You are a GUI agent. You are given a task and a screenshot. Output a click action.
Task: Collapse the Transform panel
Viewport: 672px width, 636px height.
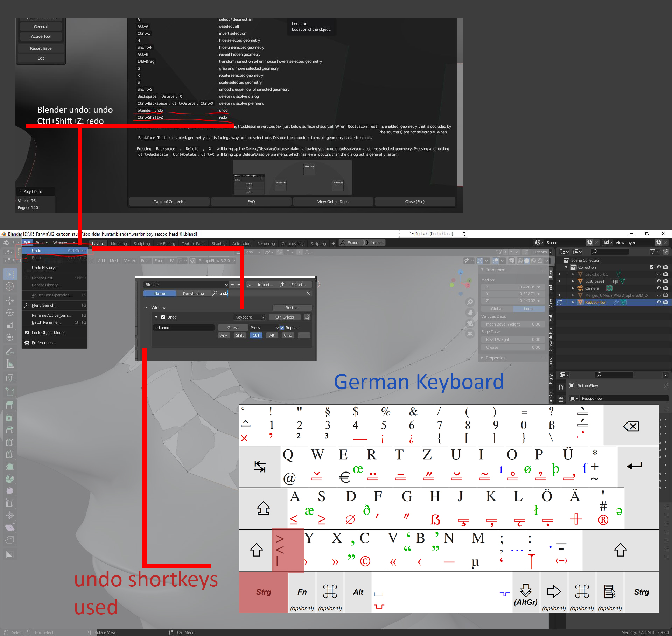click(x=483, y=270)
